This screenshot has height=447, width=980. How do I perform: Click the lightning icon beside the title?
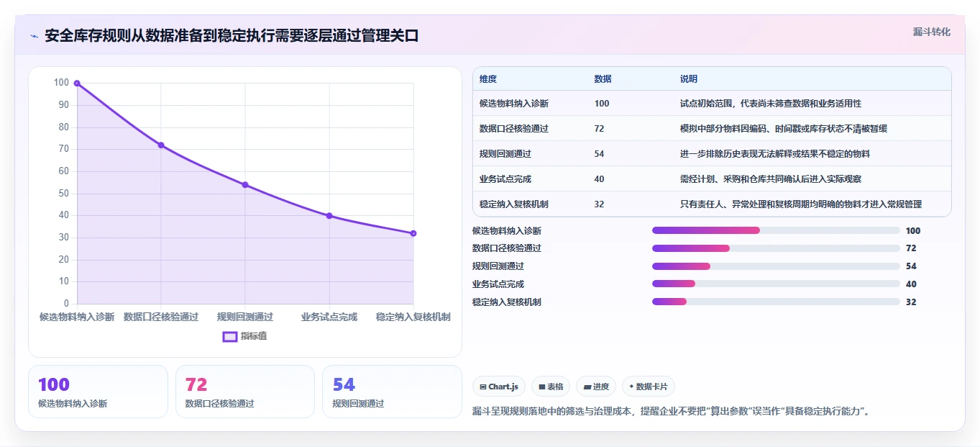(x=34, y=36)
